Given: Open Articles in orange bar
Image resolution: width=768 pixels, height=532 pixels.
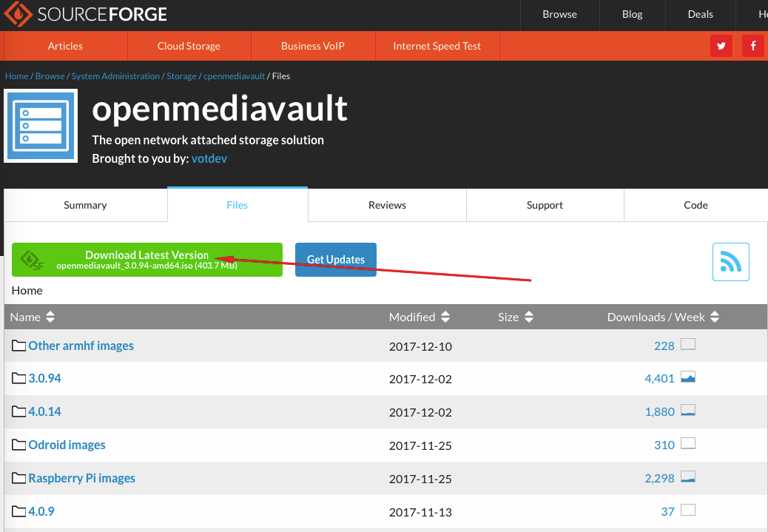Looking at the screenshot, I should 65,46.
